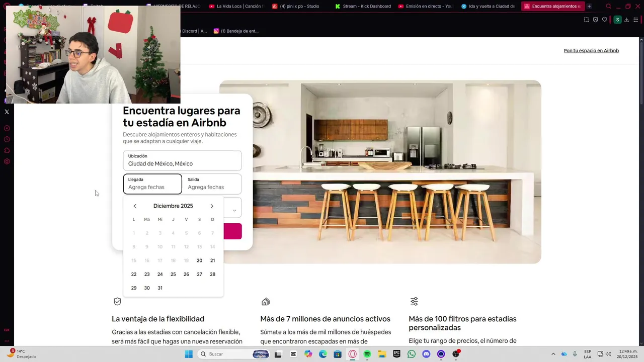
Task: Show hidden system tray icons
Action: (x=553, y=354)
